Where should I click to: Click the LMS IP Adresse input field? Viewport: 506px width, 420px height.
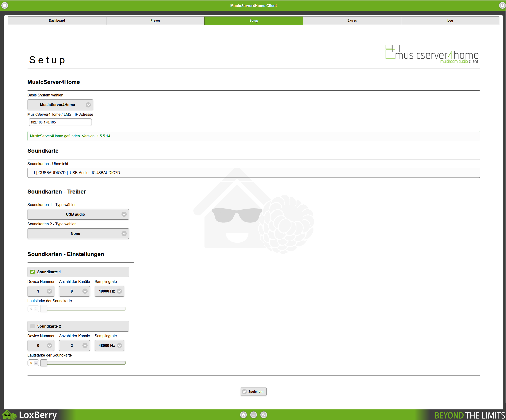click(x=60, y=122)
